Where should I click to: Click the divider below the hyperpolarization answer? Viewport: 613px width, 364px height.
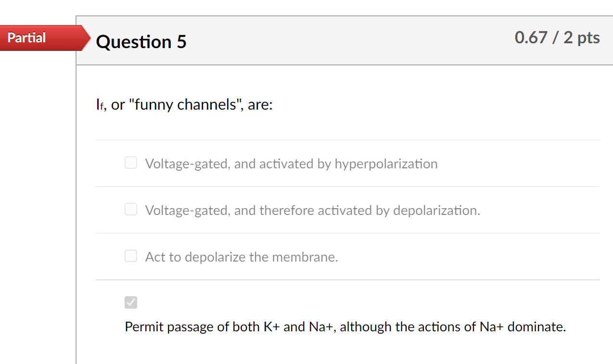click(x=348, y=186)
